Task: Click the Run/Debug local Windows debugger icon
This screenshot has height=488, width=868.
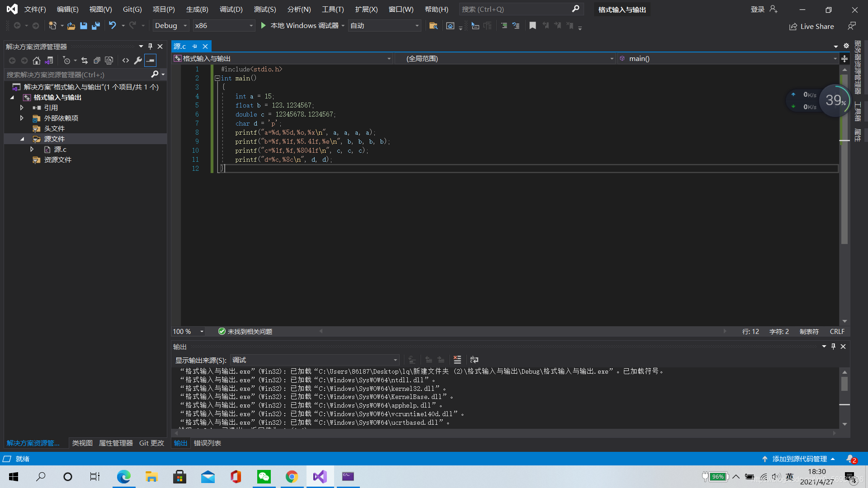Action: (264, 25)
